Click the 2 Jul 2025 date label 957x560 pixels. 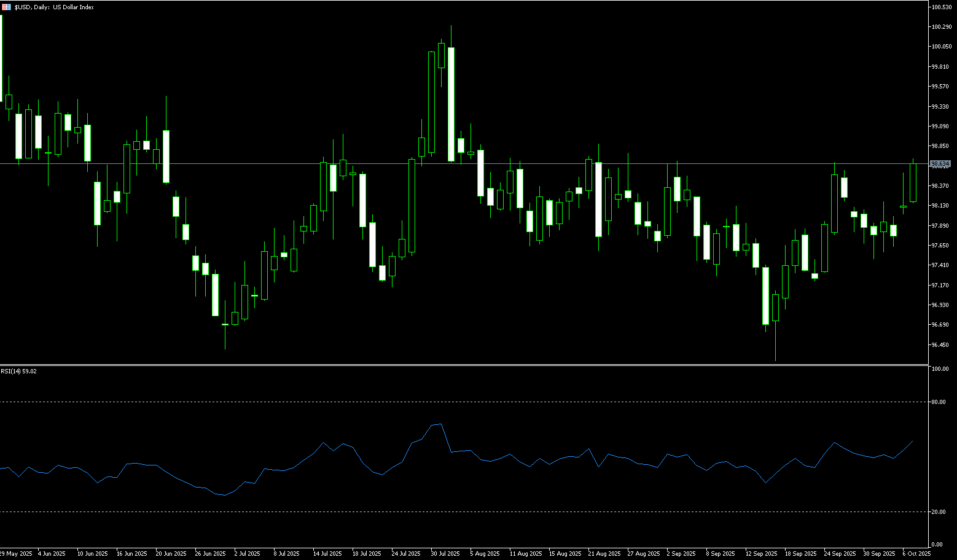click(x=248, y=554)
